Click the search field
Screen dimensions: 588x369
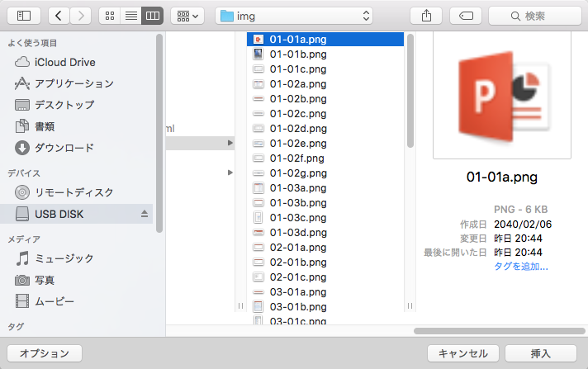pyautogui.click(x=535, y=16)
